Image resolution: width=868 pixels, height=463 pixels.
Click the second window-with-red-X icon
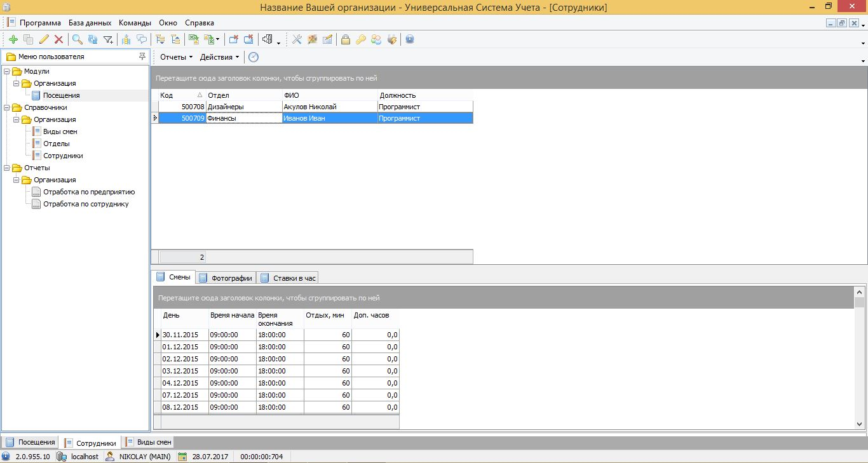248,39
